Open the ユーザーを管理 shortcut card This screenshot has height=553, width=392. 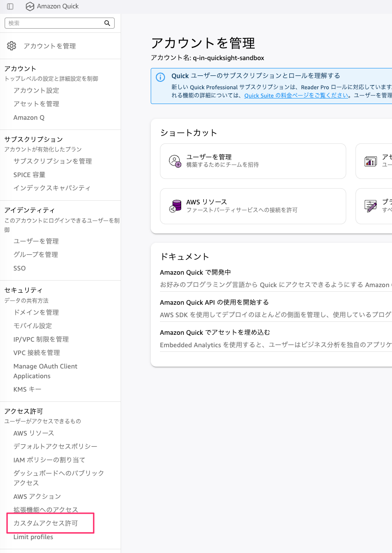253,161
